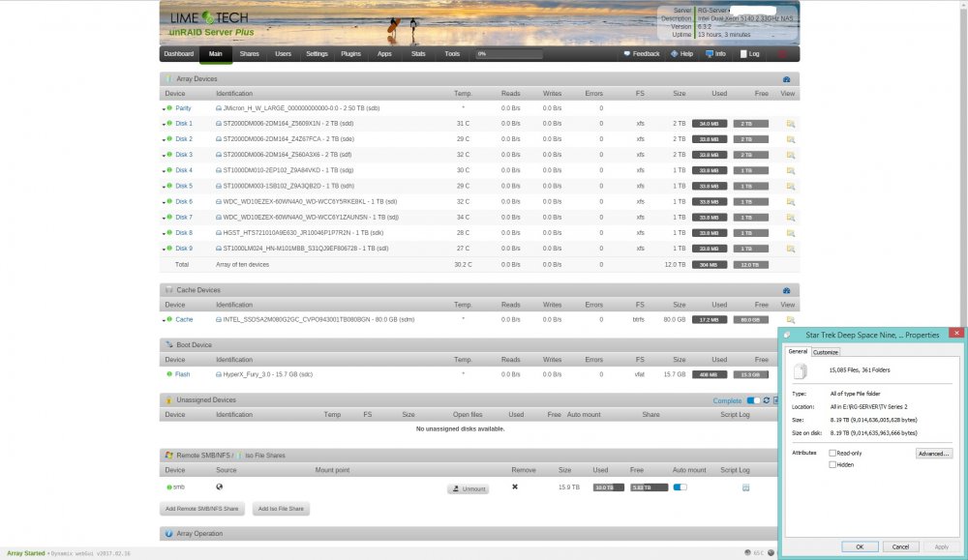Click Add Iso File Share button
This screenshot has width=968, height=560.
tap(281, 509)
